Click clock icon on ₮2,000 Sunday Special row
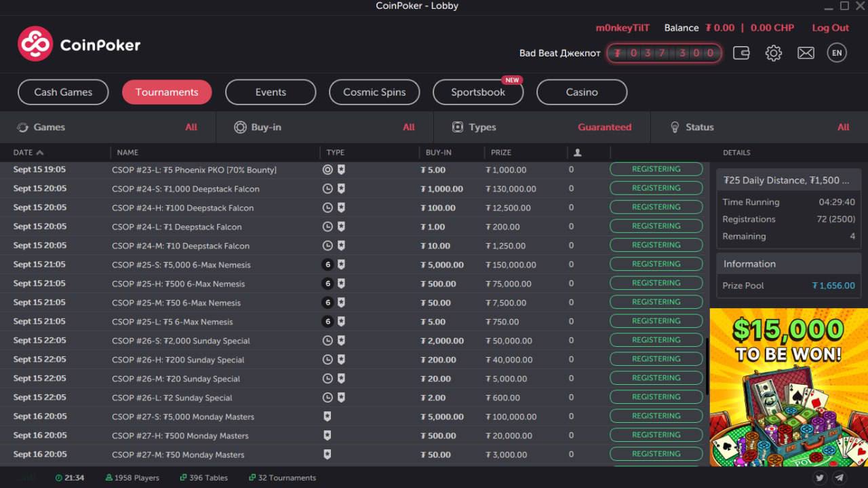 click(x=328, y=341)
